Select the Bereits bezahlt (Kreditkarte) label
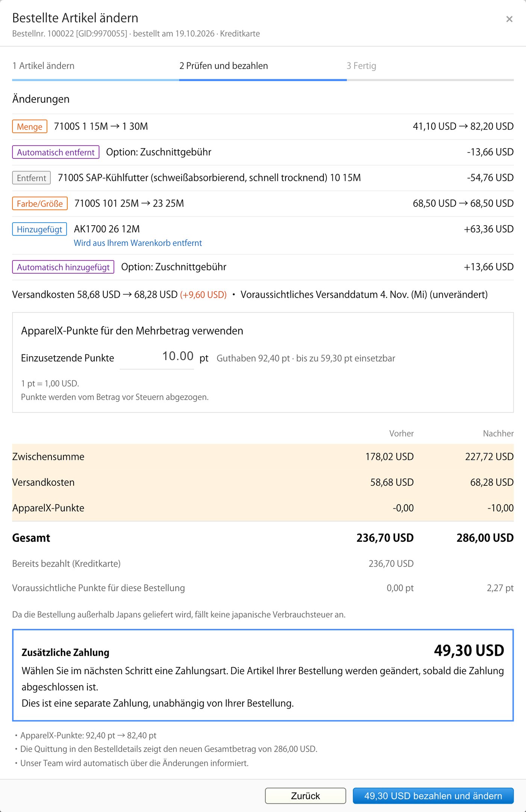 (x=67, y=563)
